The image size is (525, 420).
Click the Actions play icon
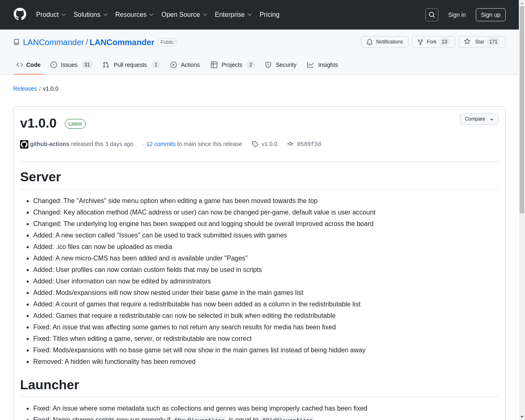coord(173,65)
